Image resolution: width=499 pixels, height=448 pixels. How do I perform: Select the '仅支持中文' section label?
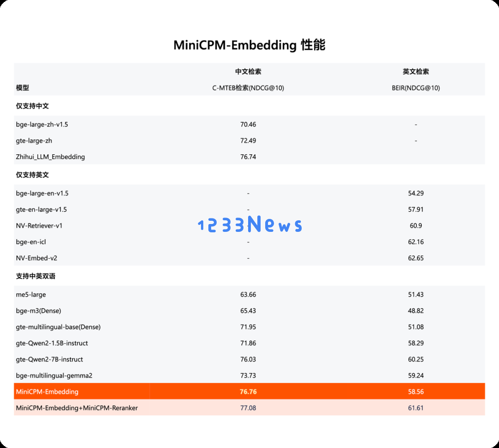coord(32,106)
